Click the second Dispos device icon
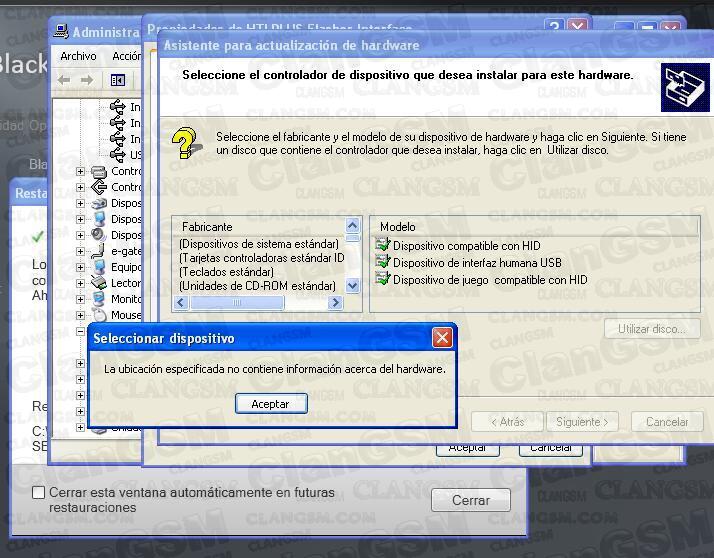This screenshot has width=714, height=558. pos(99,219)
